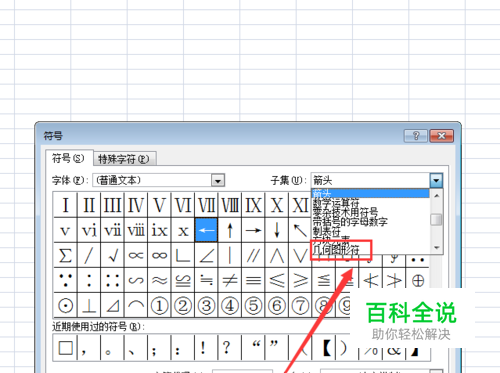Pick the square root √ symbol
Screen dimensions: 500x373
[x=112, y=255]
